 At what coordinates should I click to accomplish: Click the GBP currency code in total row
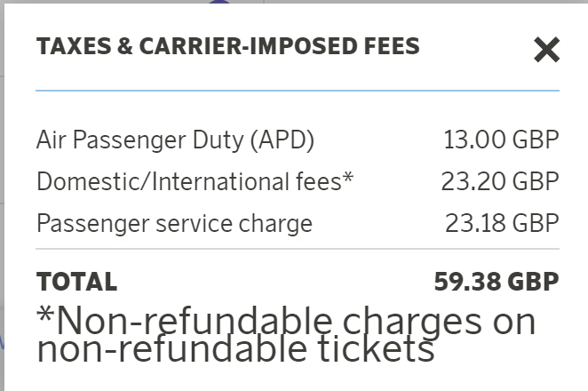[x=534, y=283]
